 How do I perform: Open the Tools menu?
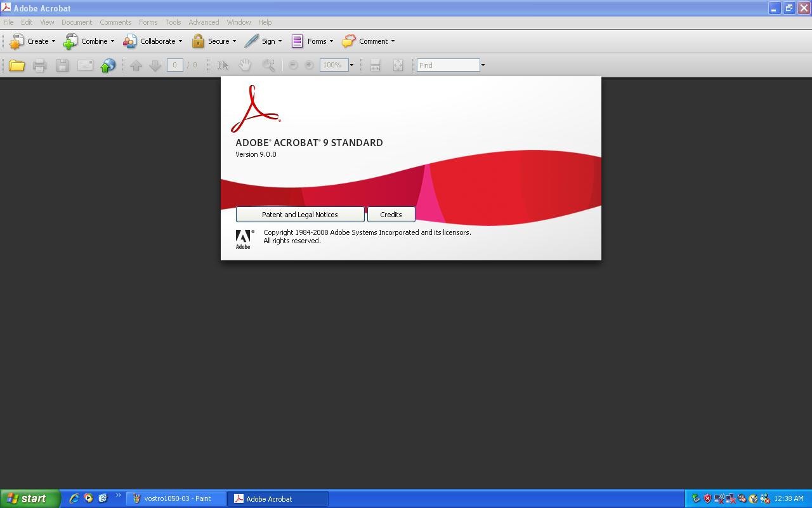pyautogui.click(x=173, y=22)
